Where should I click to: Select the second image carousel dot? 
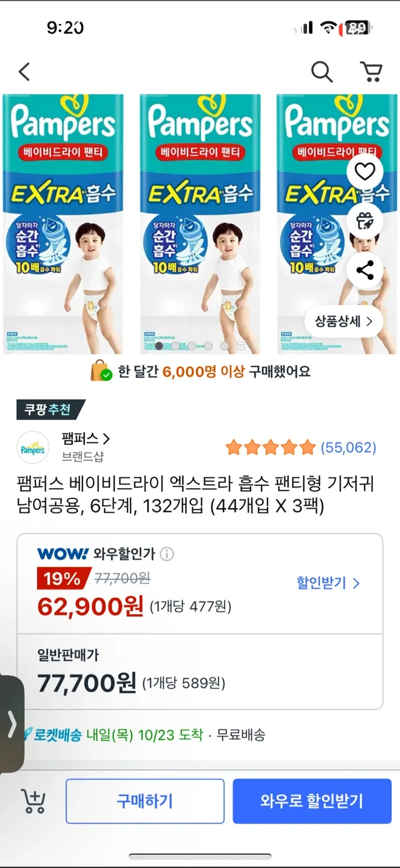175,346
